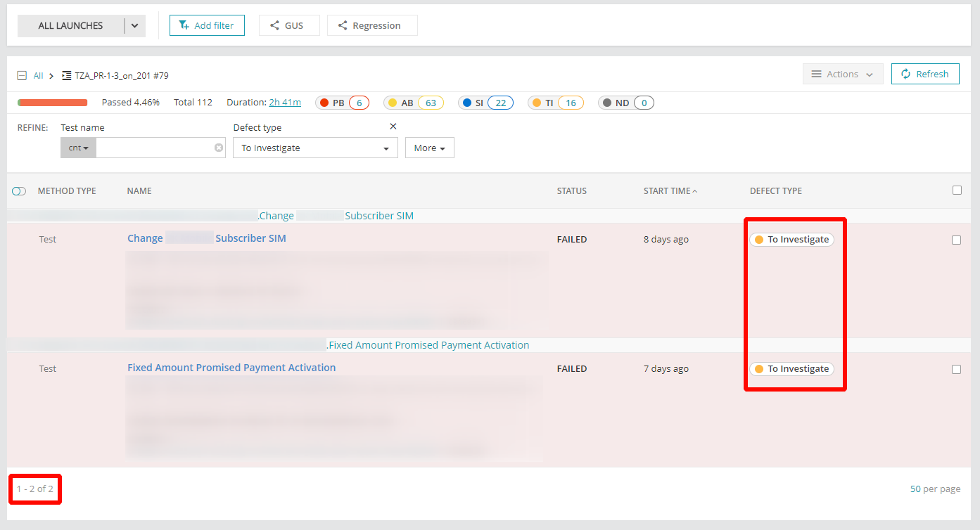This screenshot has width=980, height=530.
Task: Click the orange TI defect dot
Action: coord(537,103)
